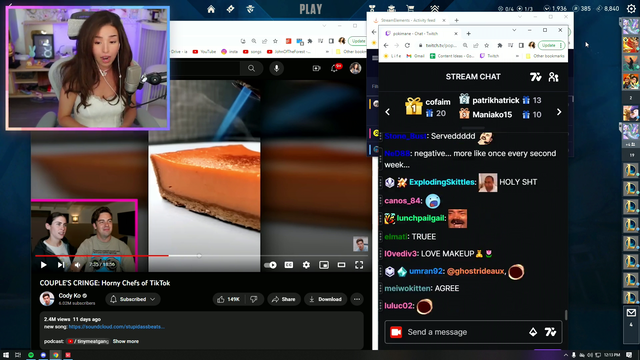Show hidden bookmarks chevron in YouTube window

(x=327, y=52)
